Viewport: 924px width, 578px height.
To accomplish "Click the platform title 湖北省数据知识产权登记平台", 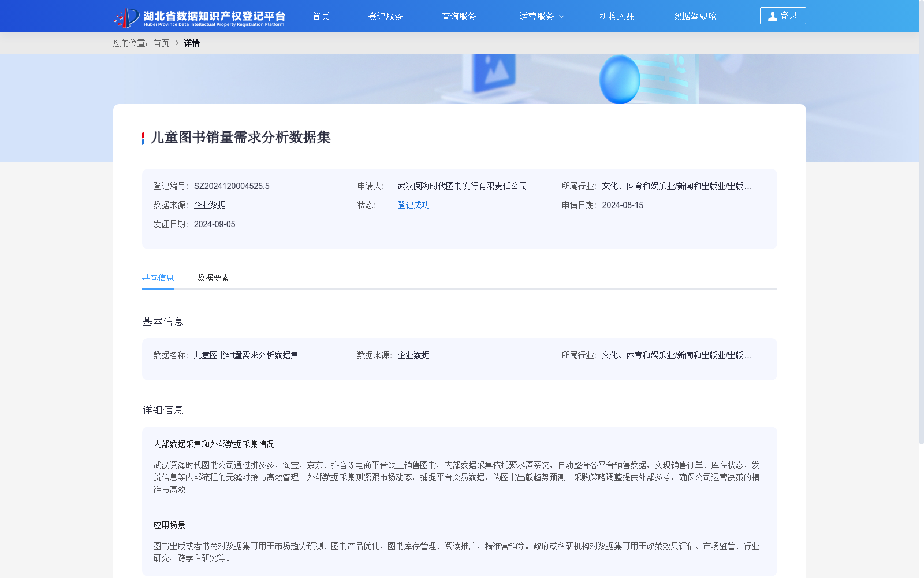I will [214, 16].
